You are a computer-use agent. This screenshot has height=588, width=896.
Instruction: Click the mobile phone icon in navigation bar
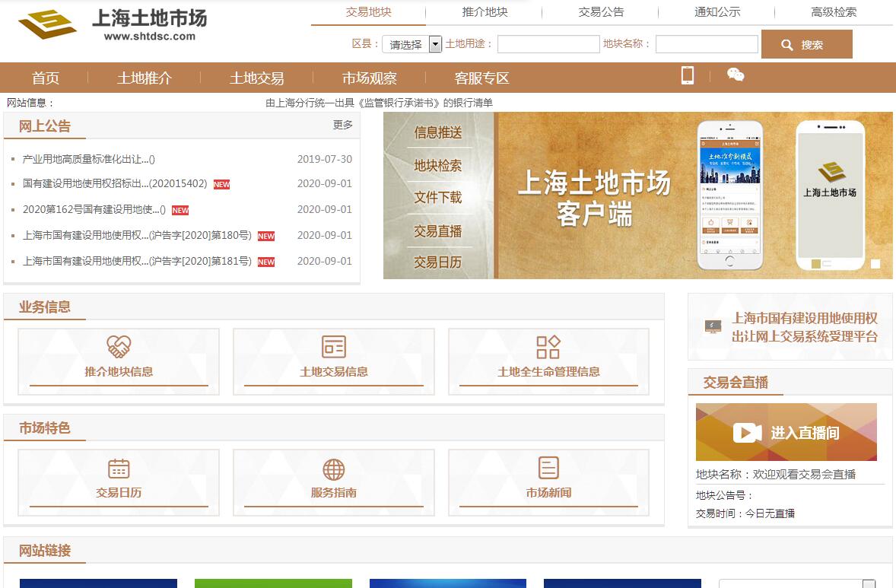pyautogui.click(x=687, y=75)
